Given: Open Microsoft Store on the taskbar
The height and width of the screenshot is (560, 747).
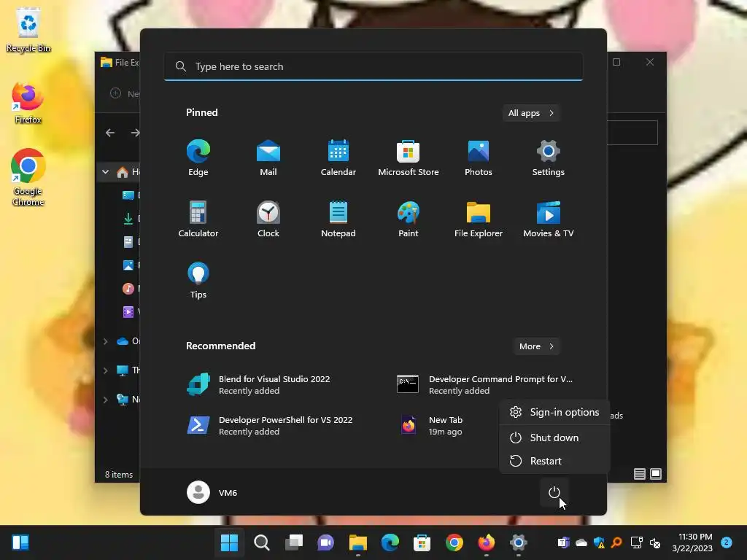Looking at the screenshot, I should [x=422, y=542].
